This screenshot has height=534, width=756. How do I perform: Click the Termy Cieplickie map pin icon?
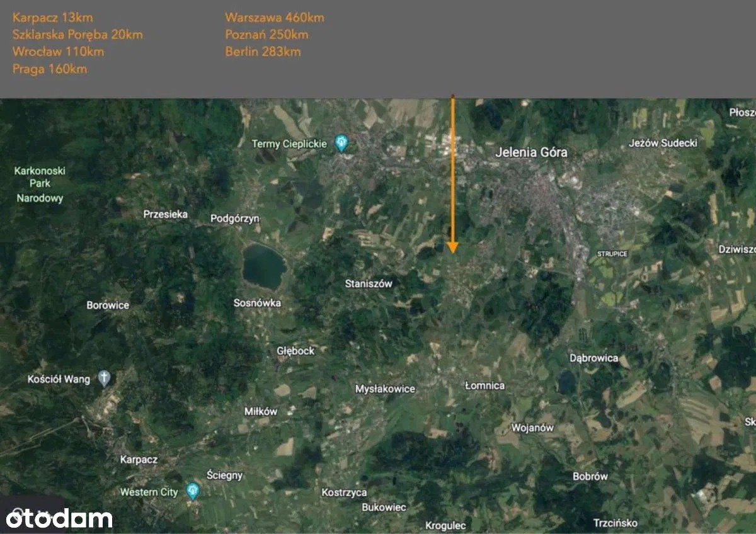pyautogui.click(x=341, y=144)
